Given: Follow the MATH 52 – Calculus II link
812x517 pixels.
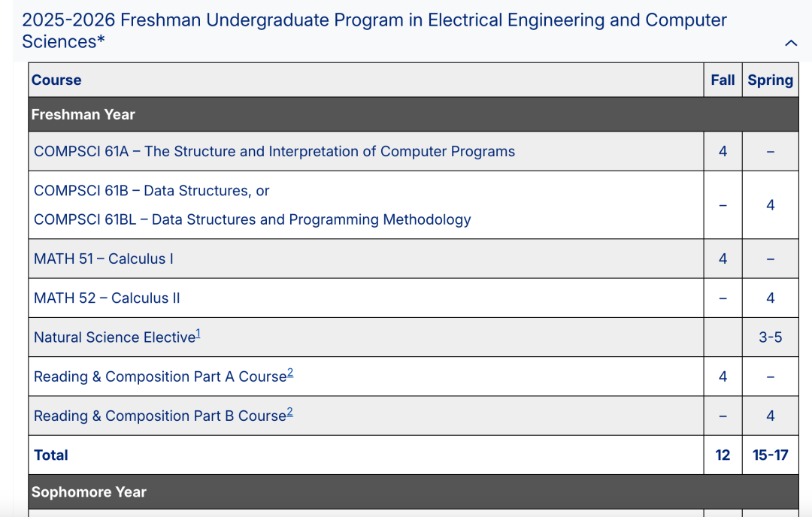Looking at the screenshot, I should click(x=107, y=298).
